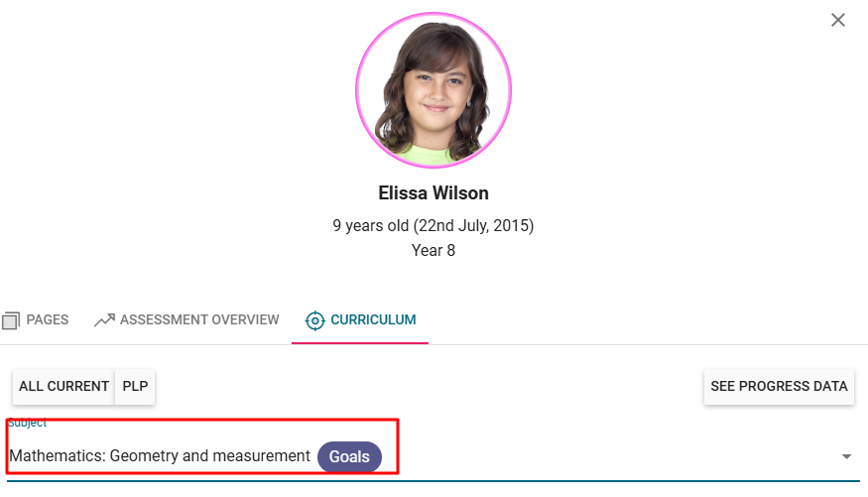Screen dimensions: 868x497
Task: Click Elissa Wilson's profile photo
Action: (434, 89)
